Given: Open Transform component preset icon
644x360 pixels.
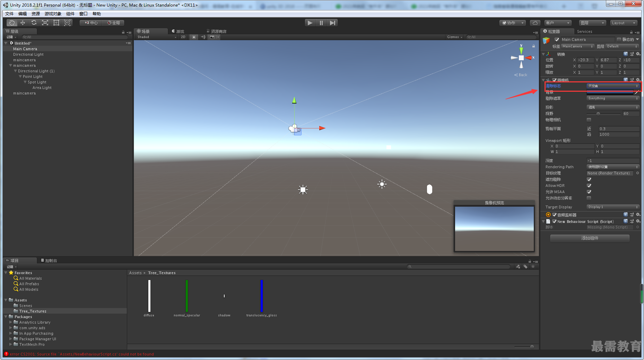Looking at the screenshot, I should click(632, 54).
